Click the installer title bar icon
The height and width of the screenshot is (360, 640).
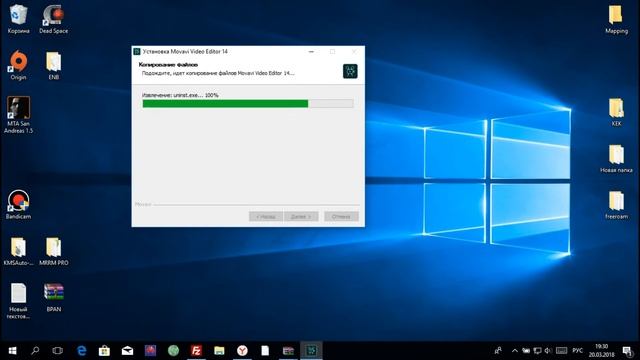pos(137,51)
